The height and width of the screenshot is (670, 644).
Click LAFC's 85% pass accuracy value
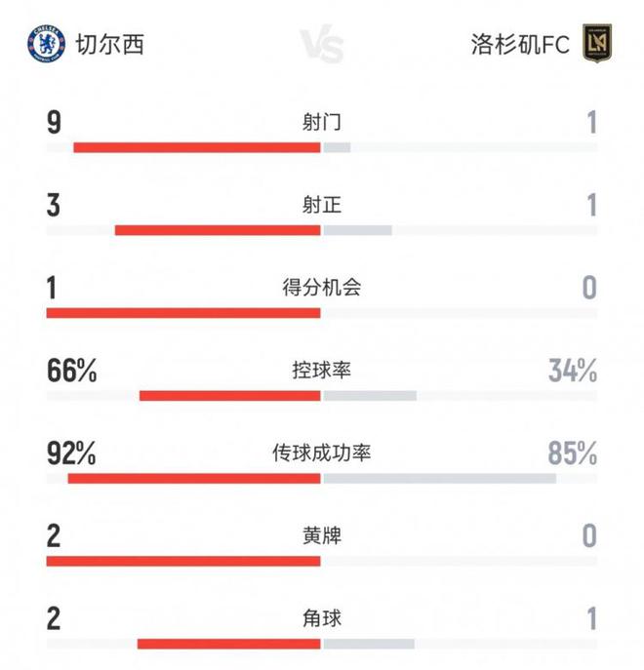tap(572, 453)
